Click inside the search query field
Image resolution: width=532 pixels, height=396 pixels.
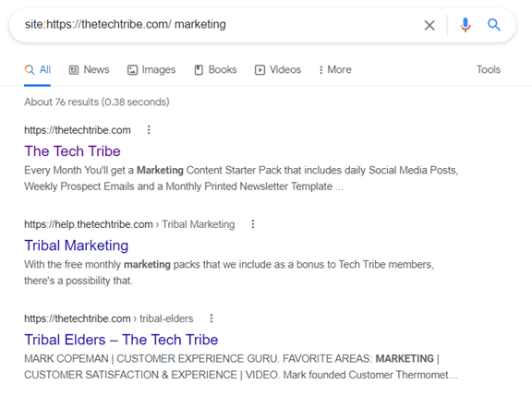click(x=217, y=25)
